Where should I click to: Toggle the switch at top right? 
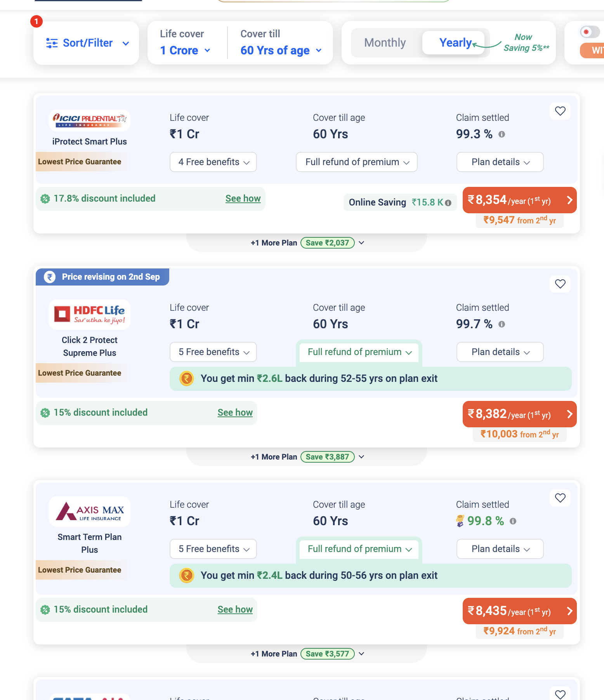(x=590, y=32)
